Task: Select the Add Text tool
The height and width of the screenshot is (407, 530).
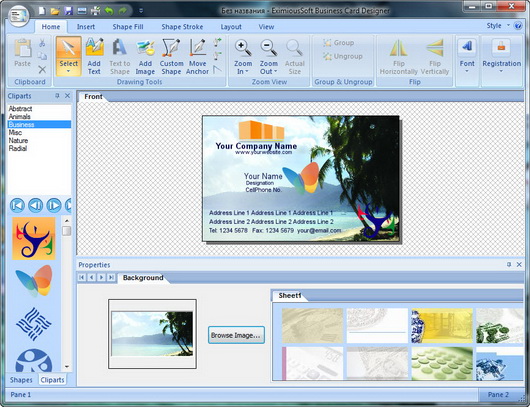Action: [94, 56]
